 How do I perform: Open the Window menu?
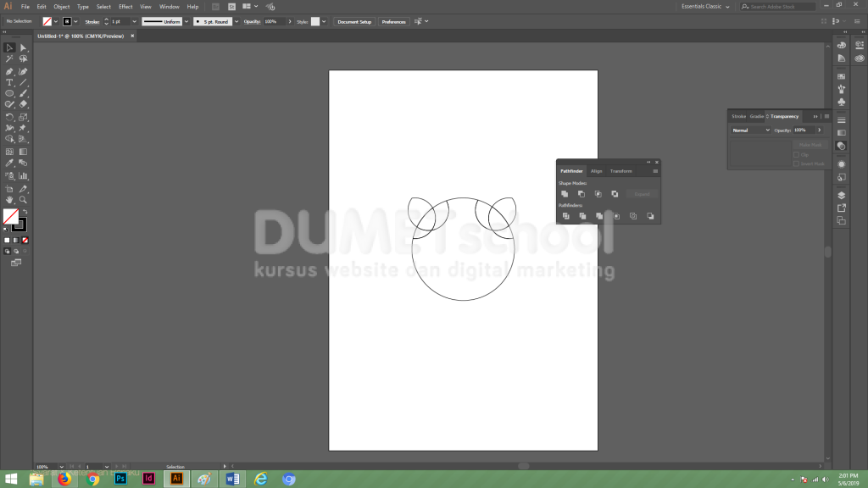170,7
